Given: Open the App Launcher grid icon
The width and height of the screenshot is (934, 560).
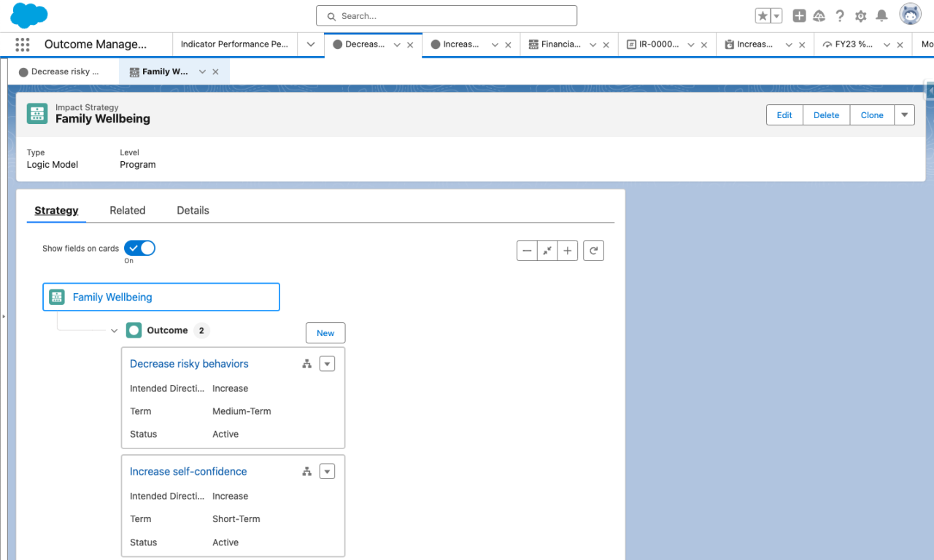Looking at the screenshot, I should pos(23,44).
